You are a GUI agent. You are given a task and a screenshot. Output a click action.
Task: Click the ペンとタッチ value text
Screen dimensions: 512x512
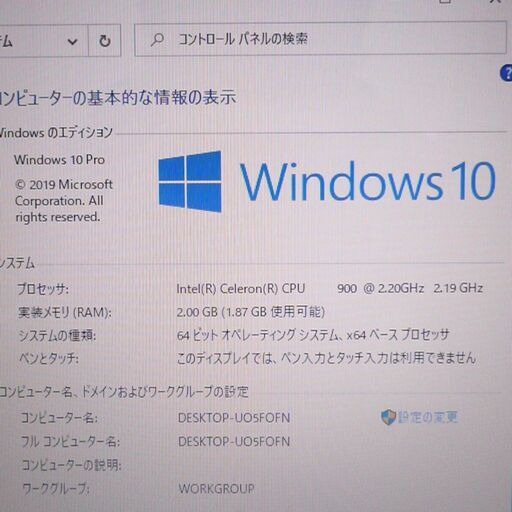[x=326, y=358]
